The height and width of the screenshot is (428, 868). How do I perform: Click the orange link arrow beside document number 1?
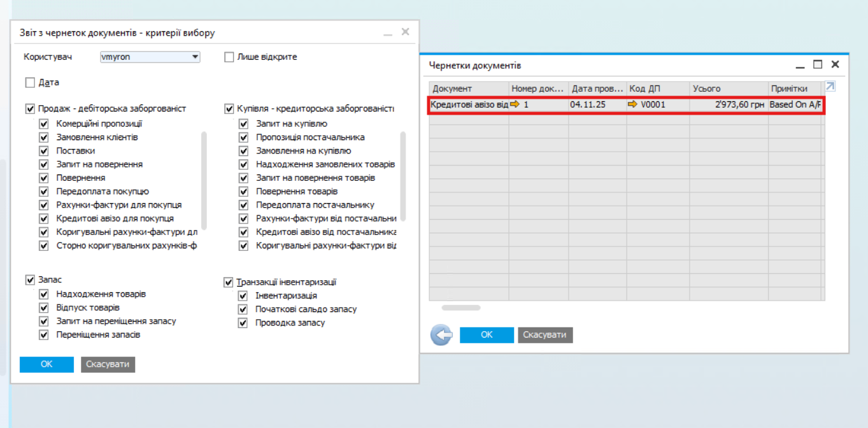click(515, 104)
